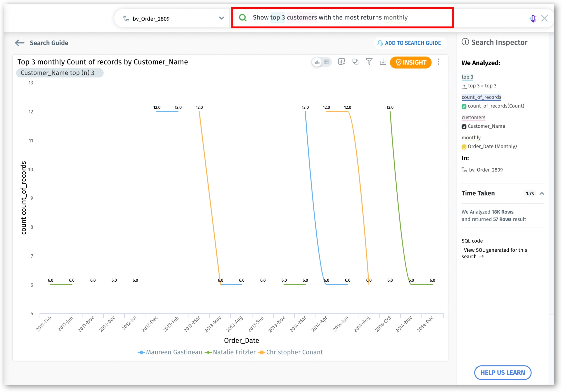
Task: Click inside the search query input field
Action: click(x=343, y=18)
